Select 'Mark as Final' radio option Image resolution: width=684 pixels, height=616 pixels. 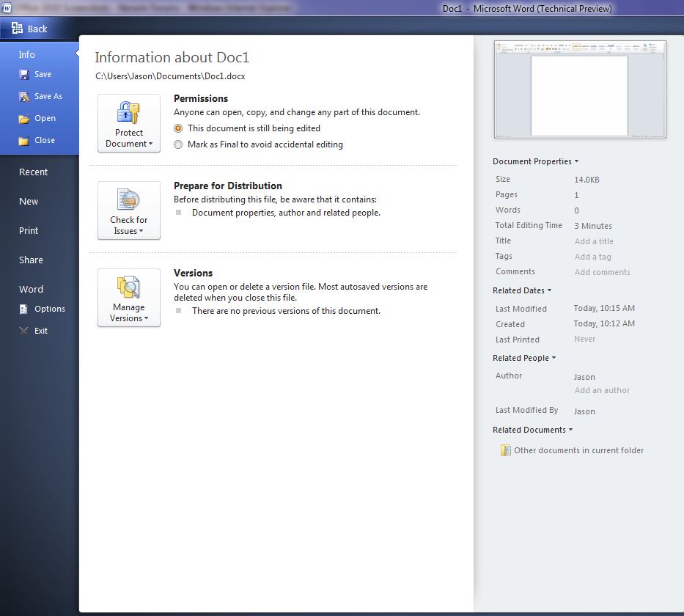(178, 144)
